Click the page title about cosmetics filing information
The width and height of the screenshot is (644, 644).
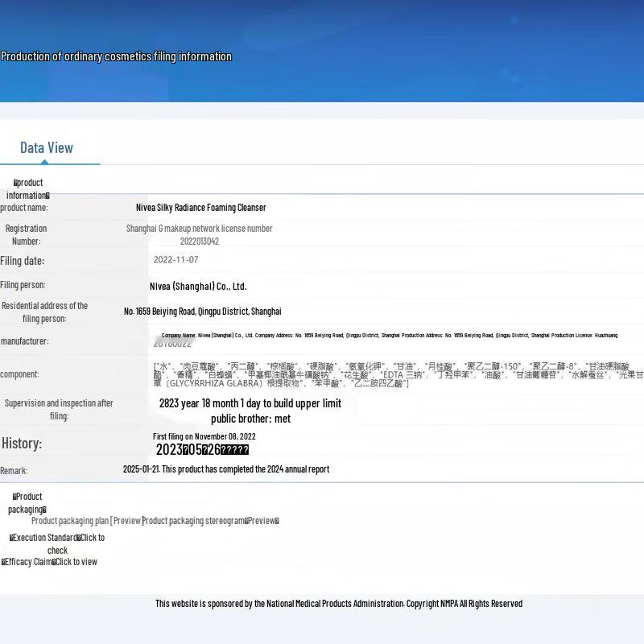(x=116, y=56)
